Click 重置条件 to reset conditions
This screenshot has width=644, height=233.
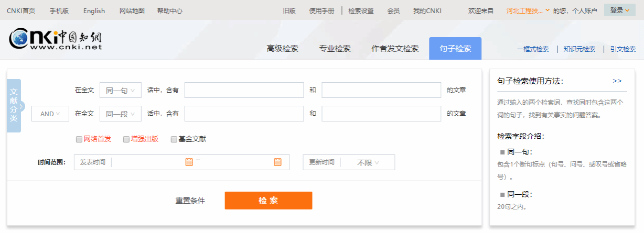pos(190,201)
